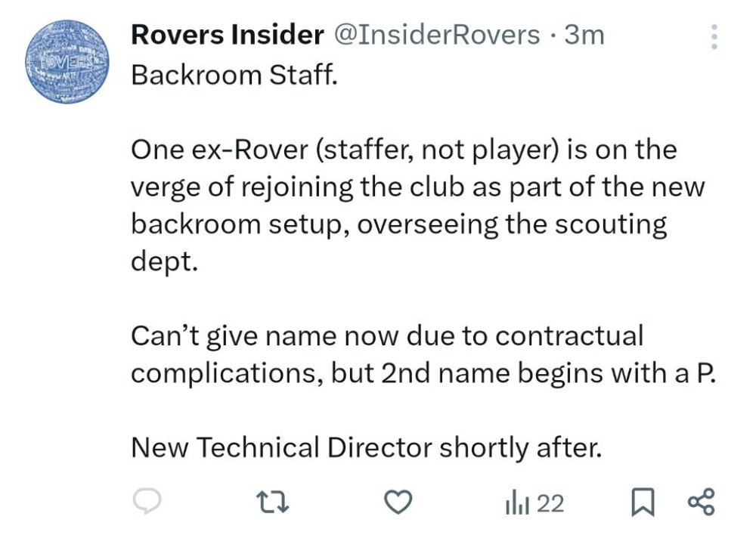Screen dimensions: 756x538
Task: Open the share icon for this tweet
Action: [700, 502]
